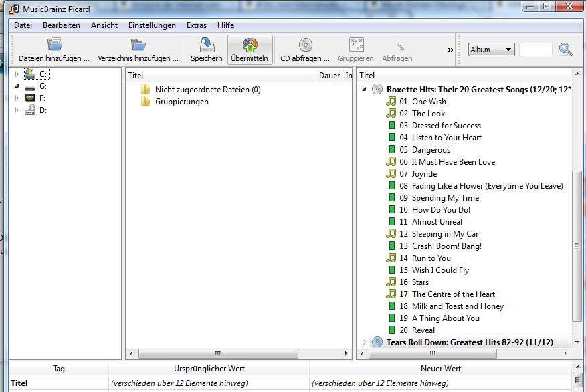Click the Dauer column header

coord(329,76)
